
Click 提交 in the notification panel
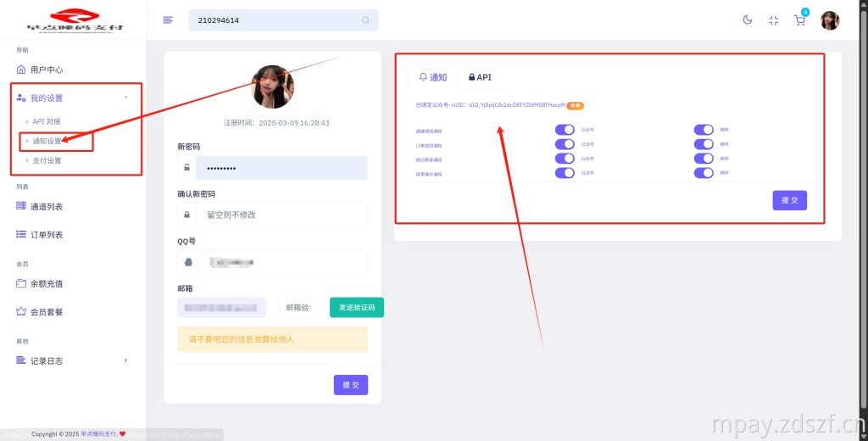[789, 200]
